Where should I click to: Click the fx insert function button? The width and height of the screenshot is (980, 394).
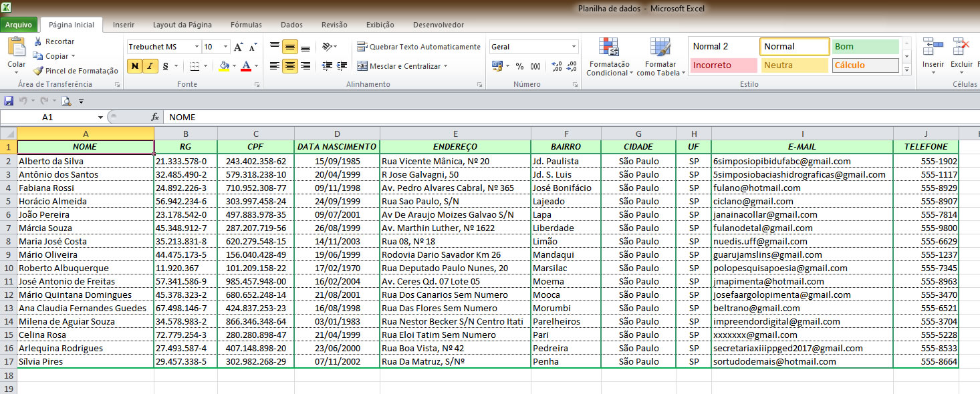[x=154, y=117]
